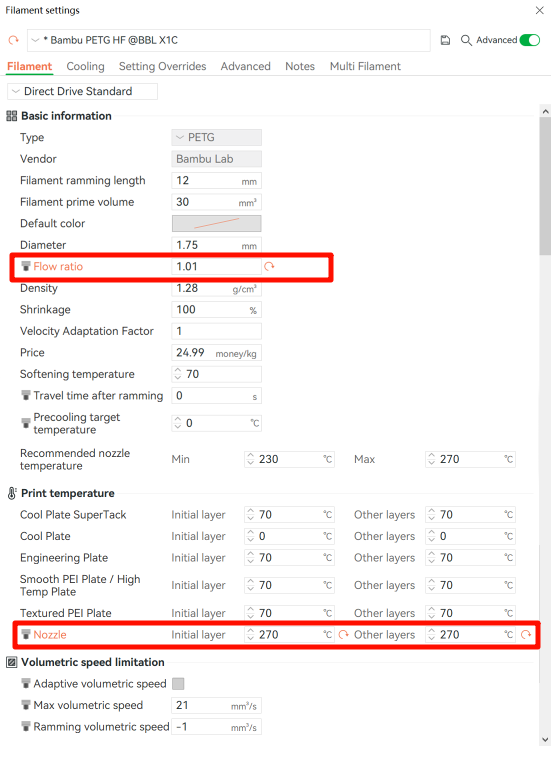551x758 pixels.
Task: Click the Max volumetric speed input field
Action: [217, 705]
